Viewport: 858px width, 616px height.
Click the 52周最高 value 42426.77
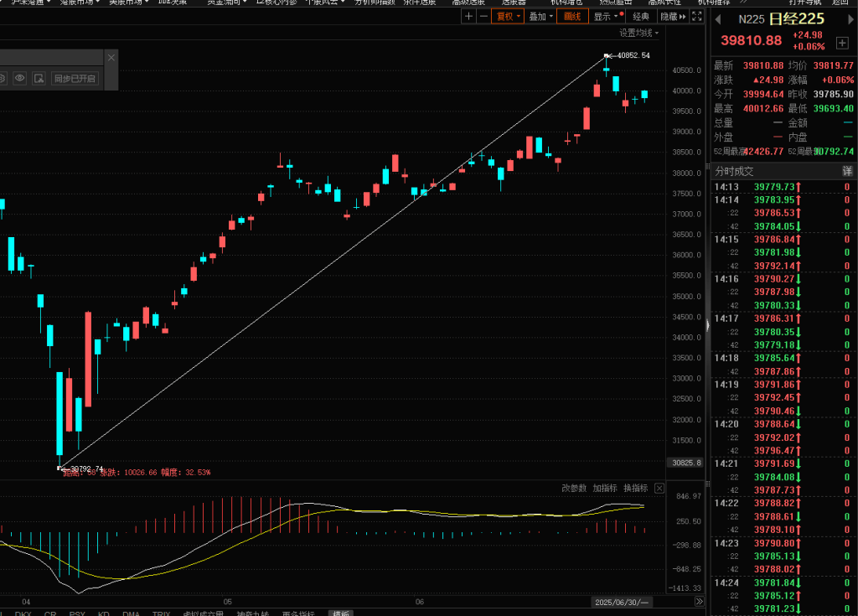[x=764, y=151]
